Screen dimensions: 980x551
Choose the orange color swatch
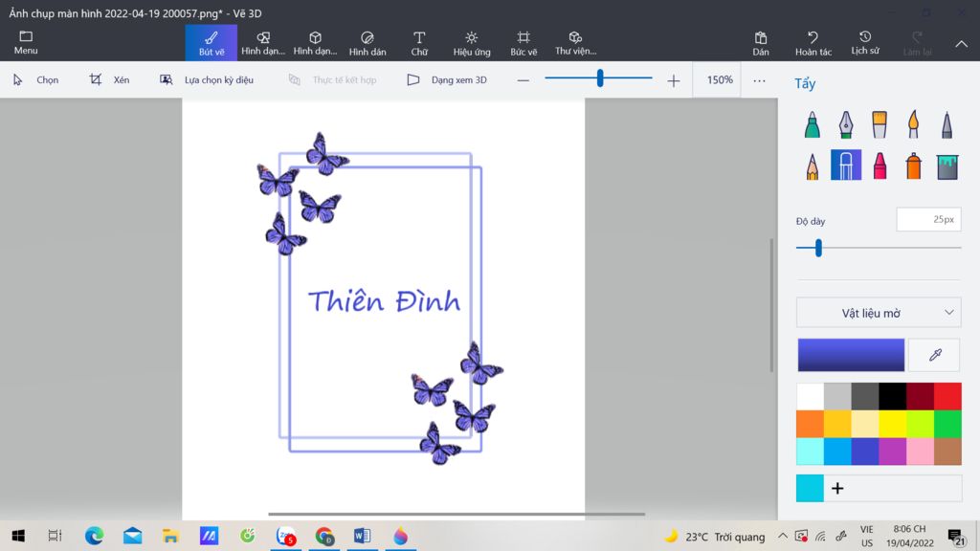coord(810,424)
